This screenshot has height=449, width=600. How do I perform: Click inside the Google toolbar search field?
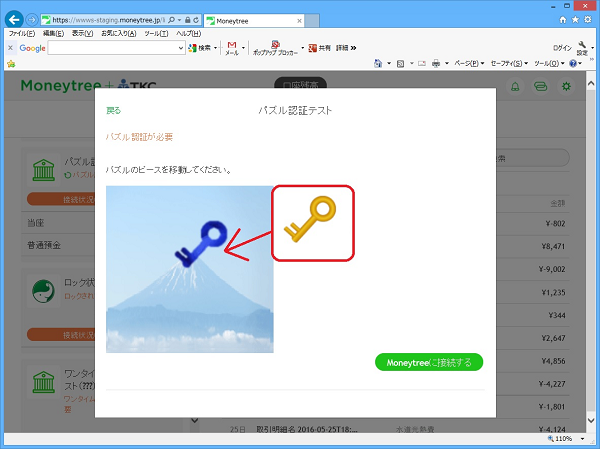112,48
